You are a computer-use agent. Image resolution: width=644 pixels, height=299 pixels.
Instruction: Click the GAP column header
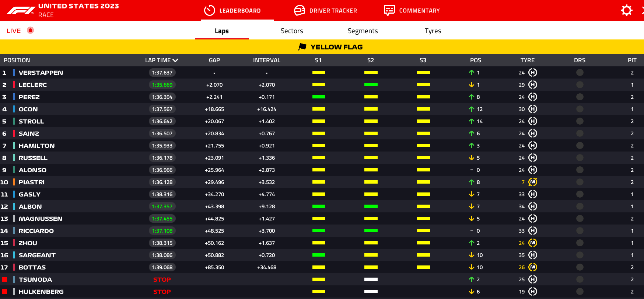tap(214, 60)
